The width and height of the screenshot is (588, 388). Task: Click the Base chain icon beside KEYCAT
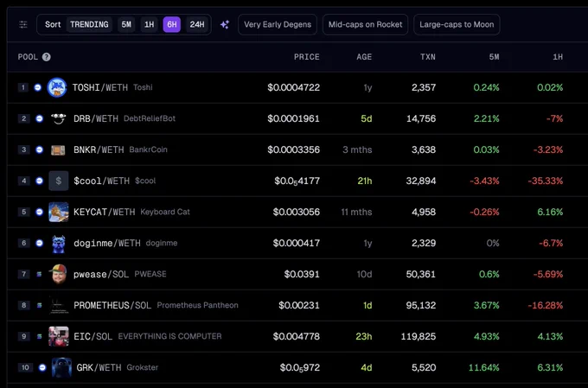point(40,212)
